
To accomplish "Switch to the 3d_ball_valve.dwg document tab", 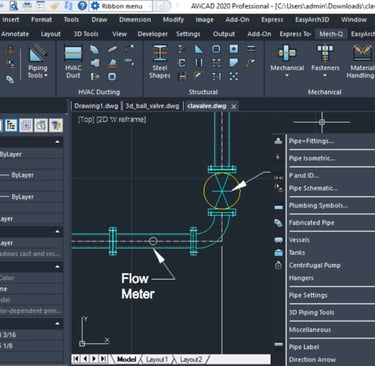I will click(152, 106).
